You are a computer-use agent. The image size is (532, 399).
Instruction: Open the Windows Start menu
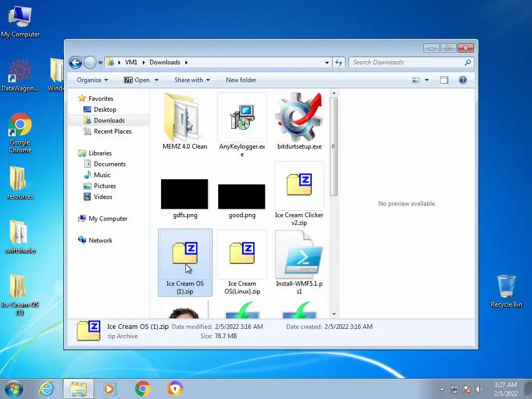point(14,389)
